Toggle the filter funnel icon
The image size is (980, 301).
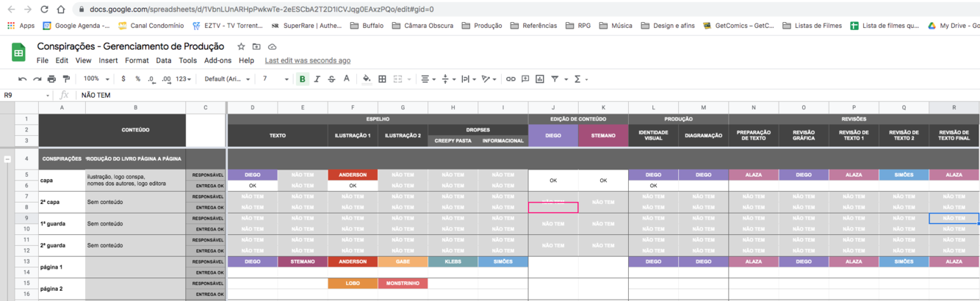(x=555, y=79)
